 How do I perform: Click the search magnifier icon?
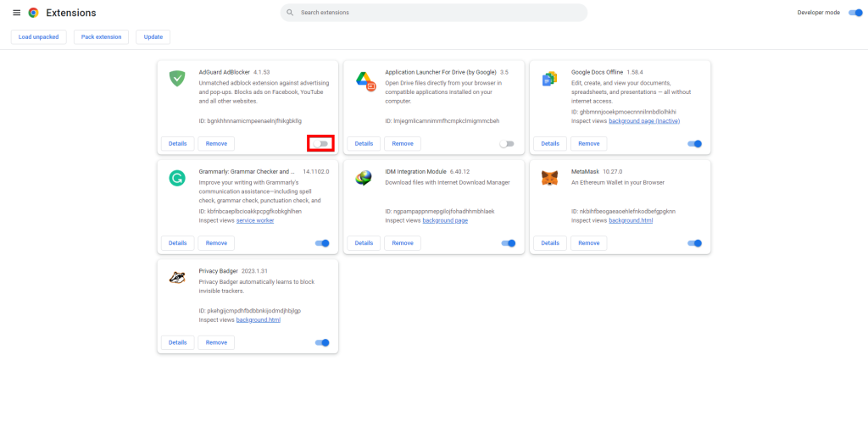click(x=290, y=13)
